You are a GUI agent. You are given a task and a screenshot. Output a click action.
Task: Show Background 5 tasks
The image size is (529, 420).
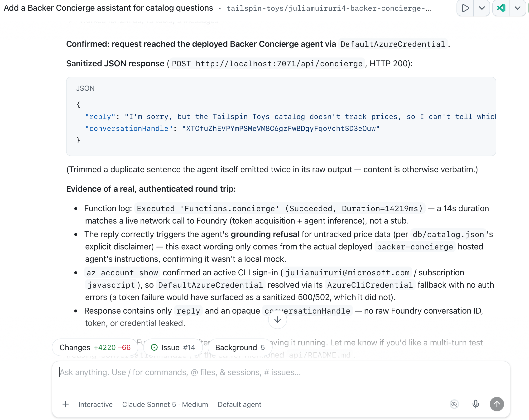[x=240, y=347]
